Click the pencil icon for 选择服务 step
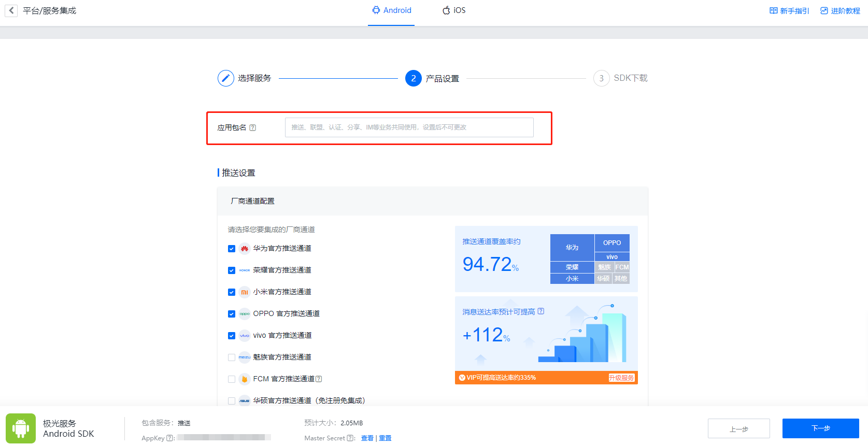 point(226,78)
